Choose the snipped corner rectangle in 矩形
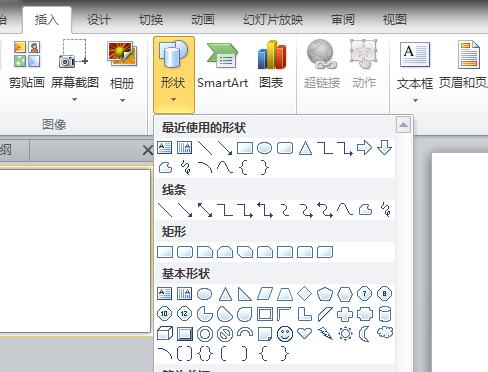Viewport: 488px width, 372px height. tap(205, 252)
